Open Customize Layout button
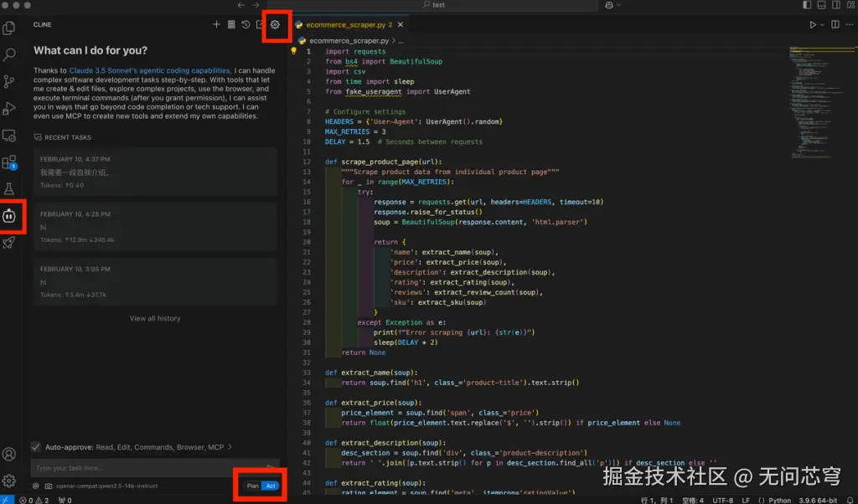The width and height of the screenshot is (858, 504). point(851,5)
